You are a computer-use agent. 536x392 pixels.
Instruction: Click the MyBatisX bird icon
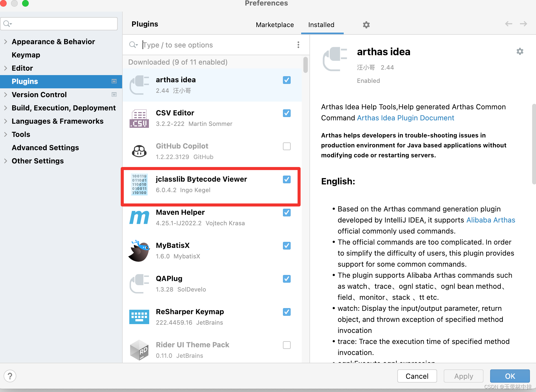point(139,251)
